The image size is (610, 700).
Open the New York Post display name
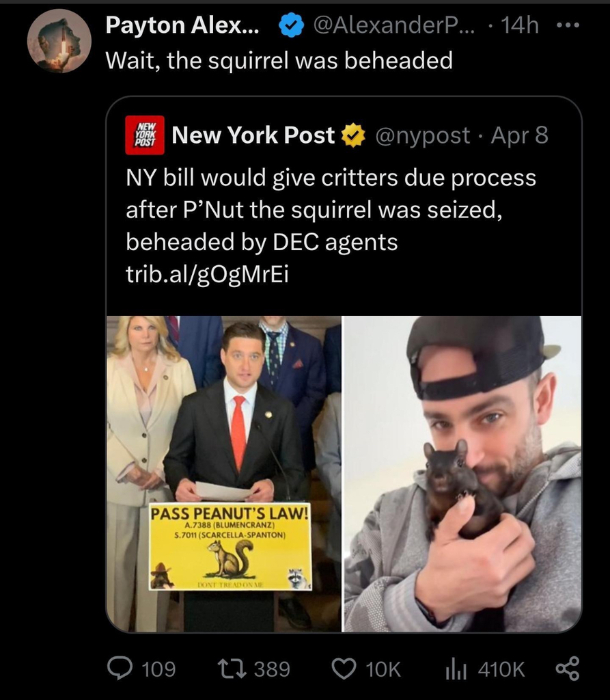pyautogui.click(x=253, y=135)
